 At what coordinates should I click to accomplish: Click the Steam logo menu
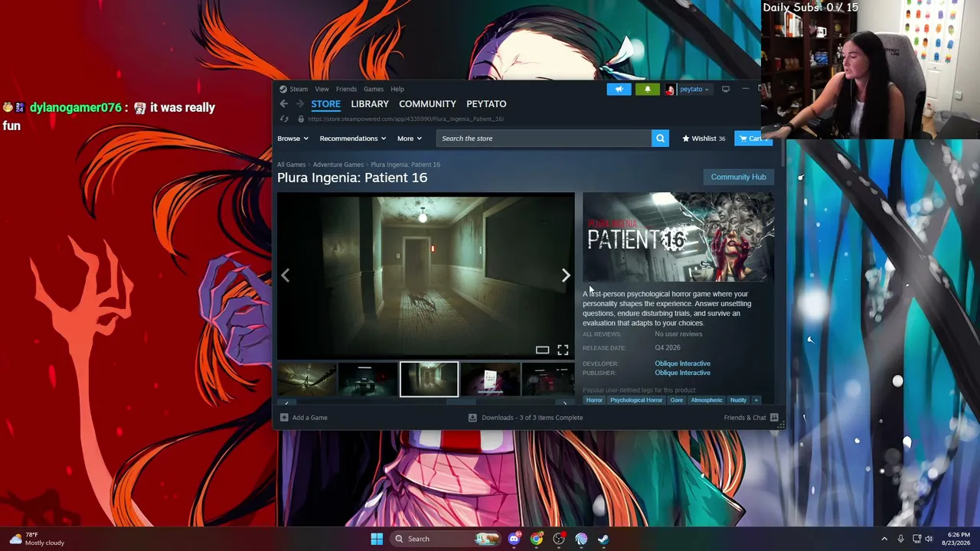coord(283,90)
